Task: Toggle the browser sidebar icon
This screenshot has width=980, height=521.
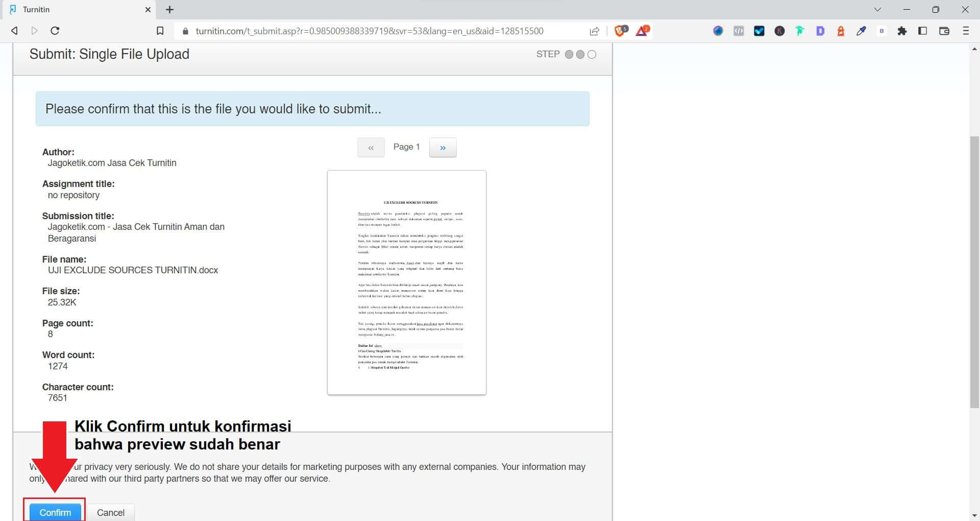Action: (923, 31)
